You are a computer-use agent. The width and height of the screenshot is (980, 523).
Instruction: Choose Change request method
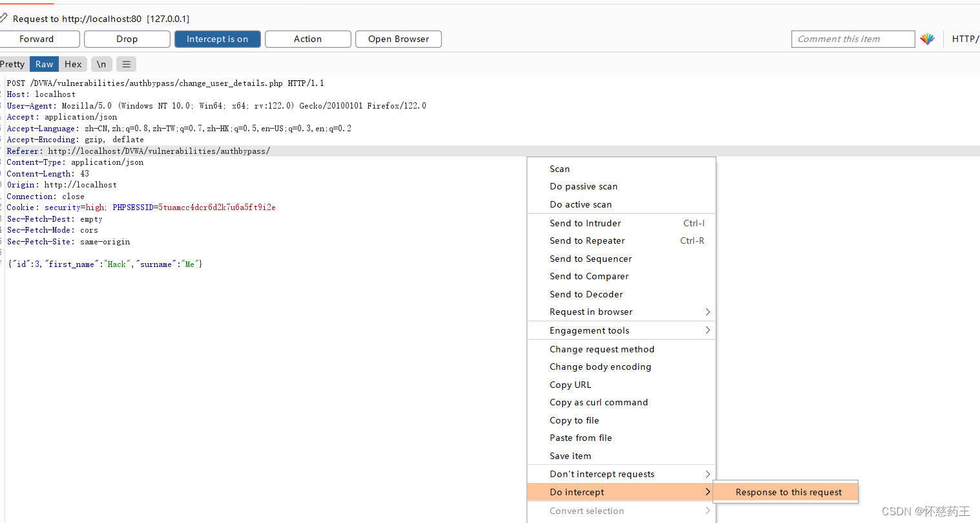point(621,349)
